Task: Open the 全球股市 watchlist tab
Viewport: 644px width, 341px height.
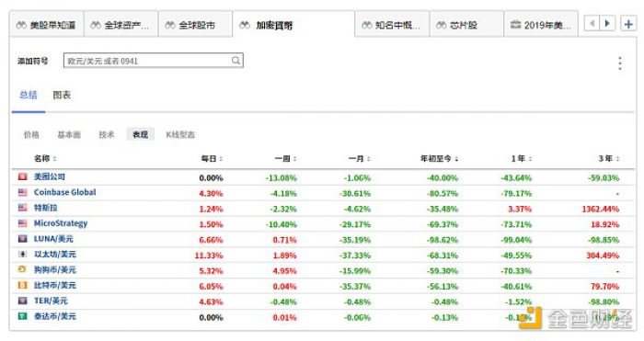Action: coord(196,25)
